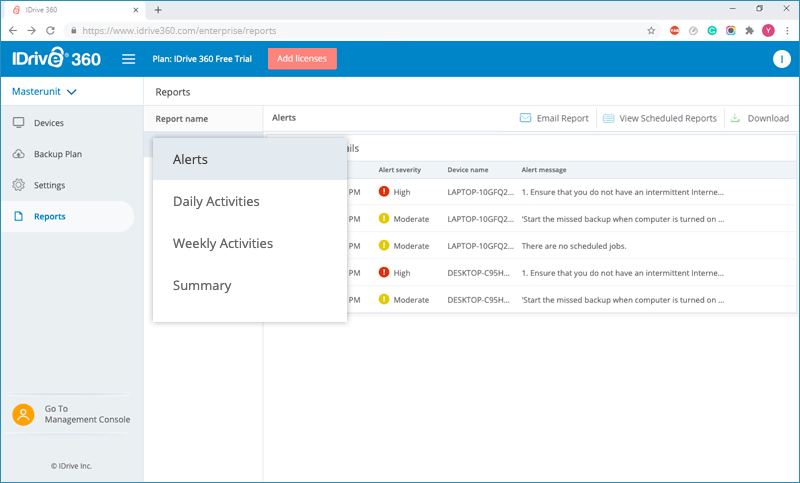Open the user profile avatar
The image size is (800, 483).
point(781,59)
